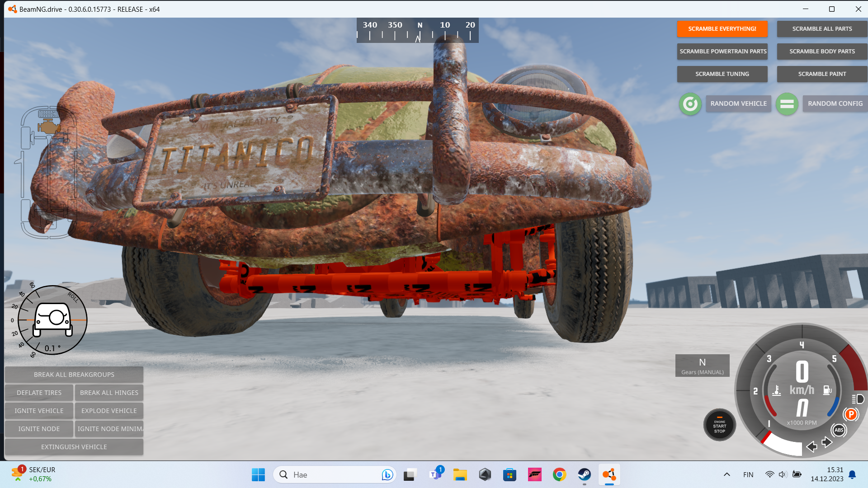Screen dimensions: 868x488
Task: Open Steam from the taskbar
Action: tap(584, 474)
